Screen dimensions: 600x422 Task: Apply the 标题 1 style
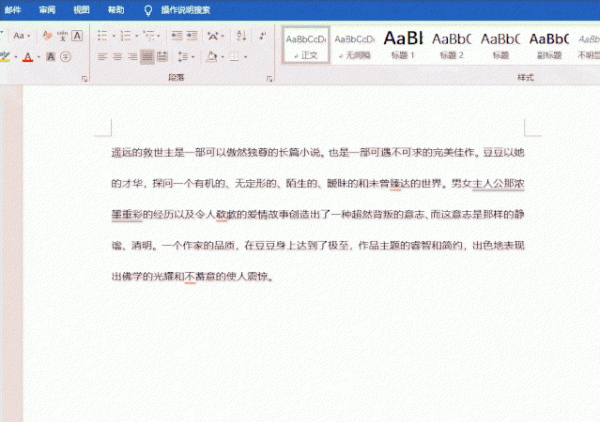[403, 45]
